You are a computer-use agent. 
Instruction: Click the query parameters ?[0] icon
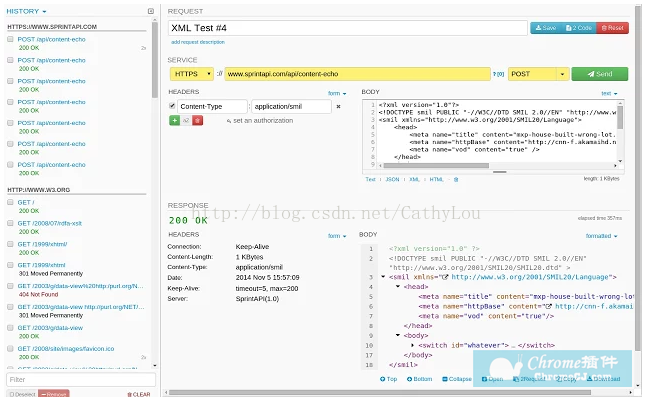(498, 74)
